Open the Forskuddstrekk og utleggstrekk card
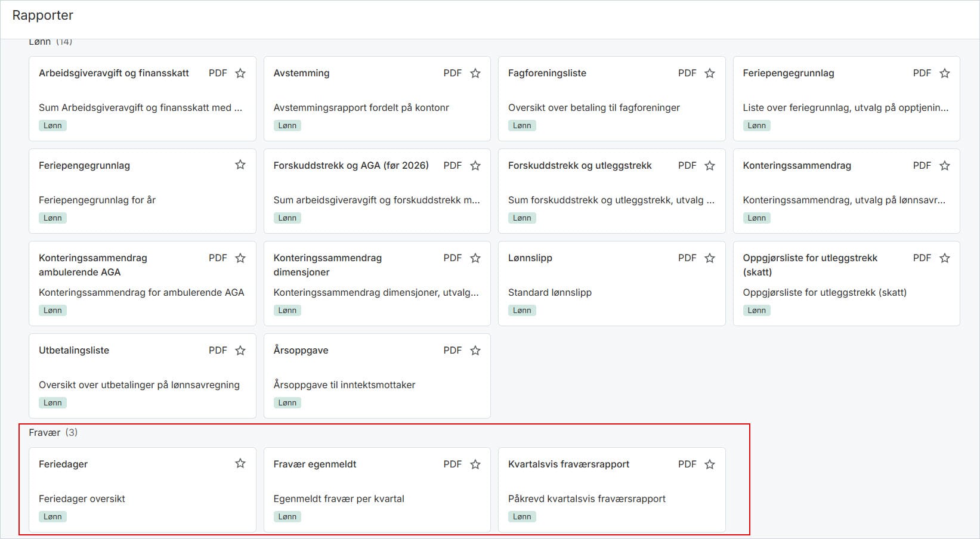This screenshot has height=539, width=980. click(x=611, y=191)
